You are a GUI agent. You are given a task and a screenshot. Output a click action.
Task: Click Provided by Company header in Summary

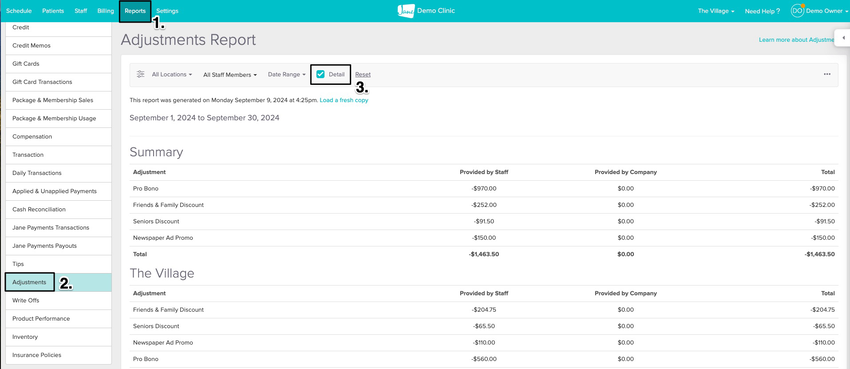[625, 172]
